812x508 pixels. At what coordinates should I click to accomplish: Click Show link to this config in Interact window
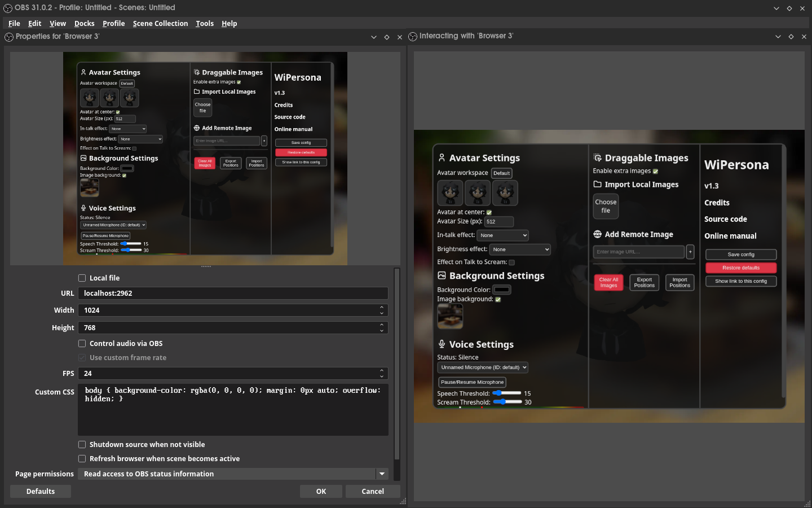click(741, 281)
